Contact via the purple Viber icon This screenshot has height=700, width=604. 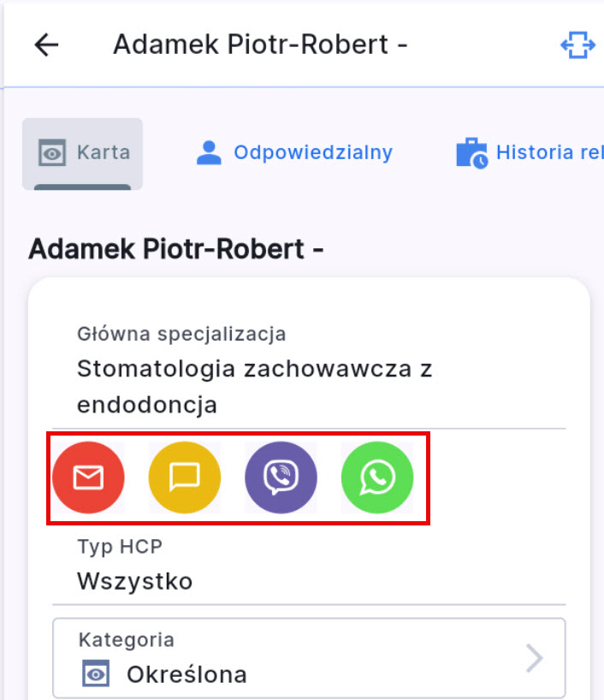[281, 478]
